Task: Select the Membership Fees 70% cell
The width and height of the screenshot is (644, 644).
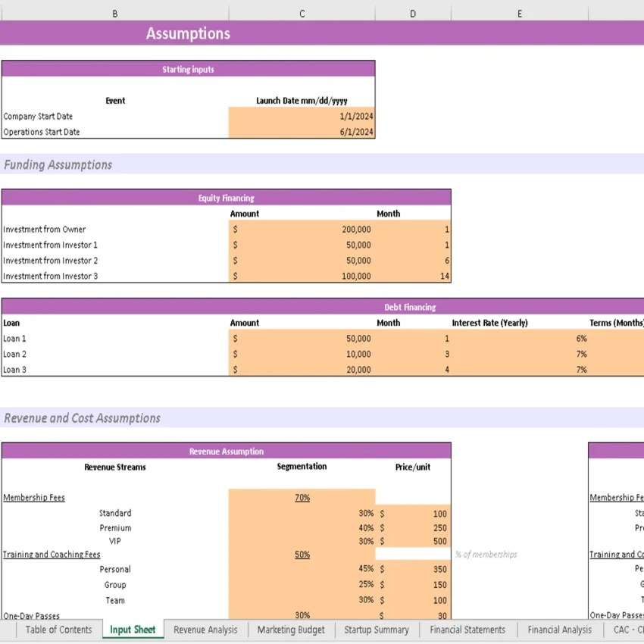Action: (302, 498)
